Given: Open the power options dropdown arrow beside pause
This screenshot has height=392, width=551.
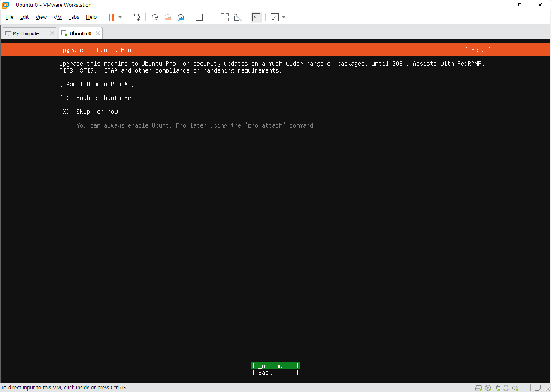Looking at the screenshot, I should tap(120, 17).
